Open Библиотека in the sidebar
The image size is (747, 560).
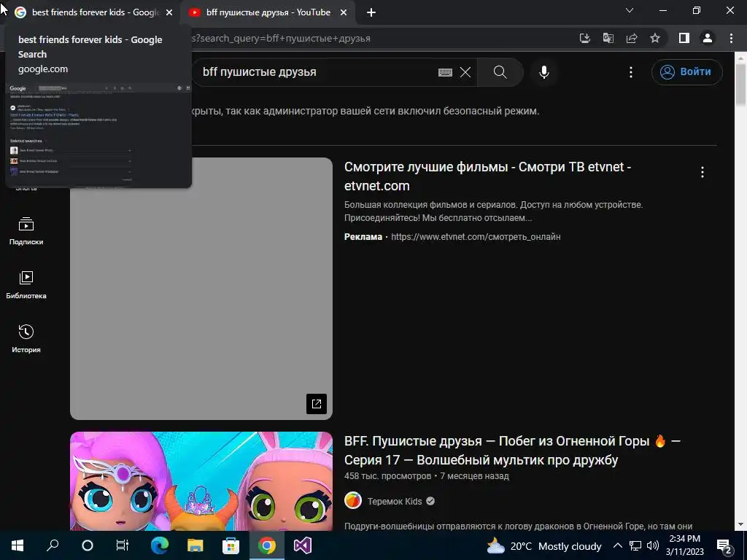(26, 285)
